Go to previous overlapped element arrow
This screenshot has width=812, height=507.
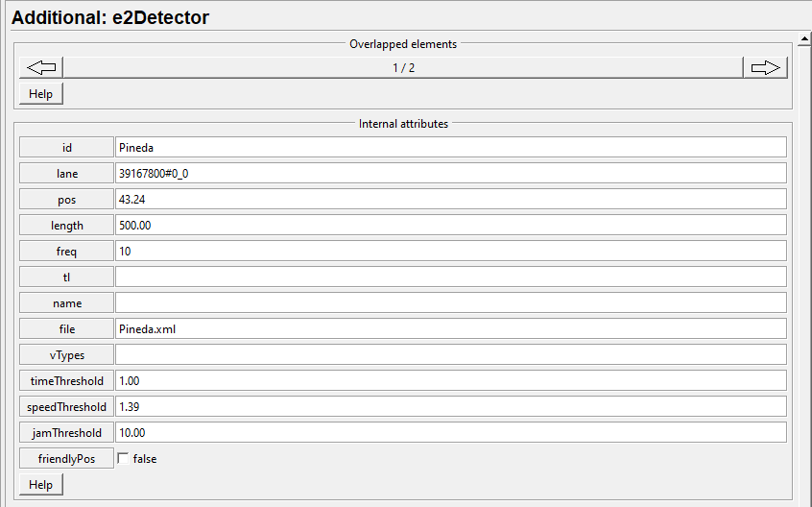pyautogui.click(x=41, y=67)
